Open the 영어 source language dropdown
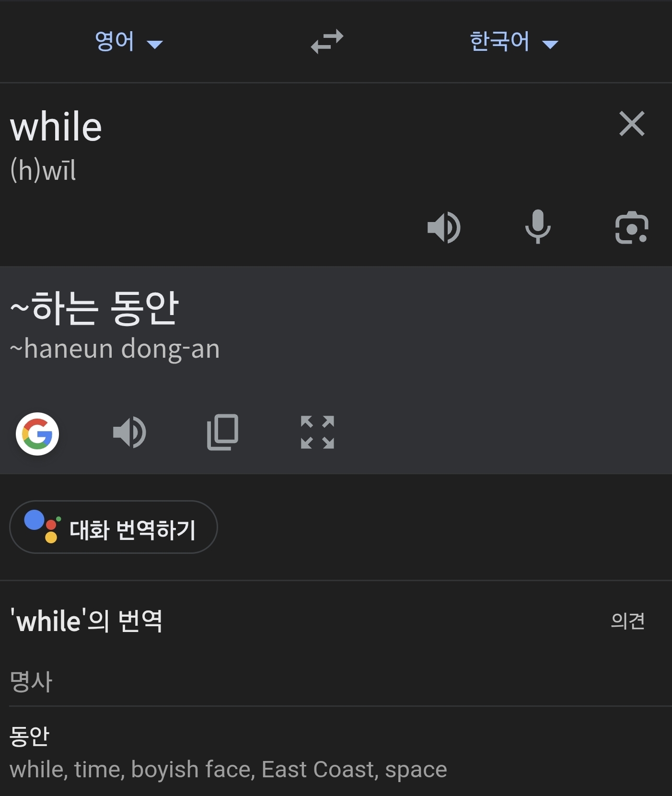Viewport: 672px width, 796px height. click(x=128, y=41)
